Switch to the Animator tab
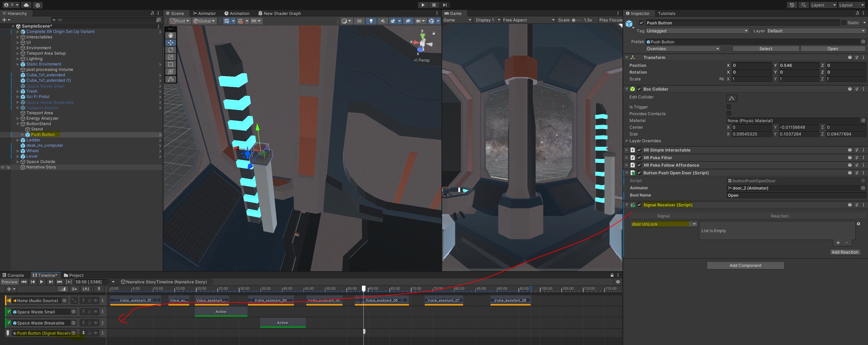This screenshot has width=868, height=345. point(204,14)
